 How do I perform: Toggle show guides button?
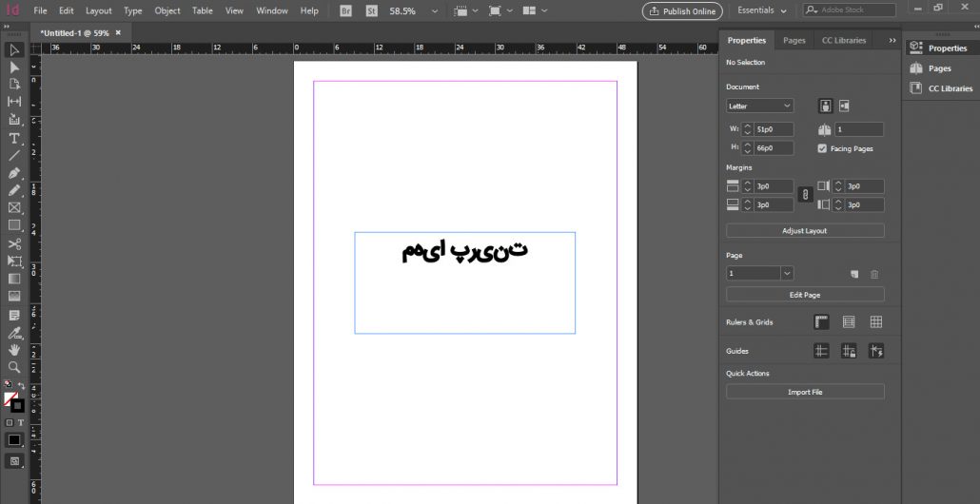821,351
